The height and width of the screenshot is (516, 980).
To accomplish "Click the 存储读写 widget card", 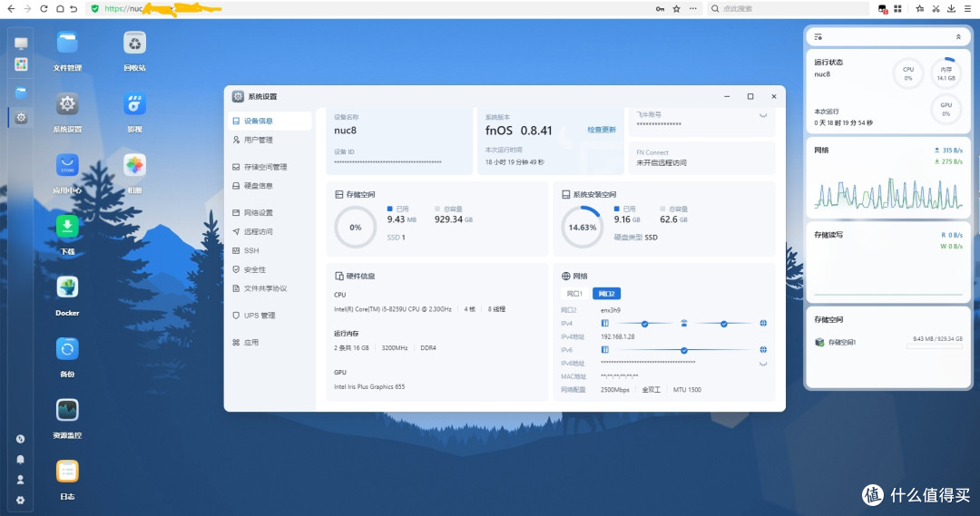I will [x=888, y=262].
